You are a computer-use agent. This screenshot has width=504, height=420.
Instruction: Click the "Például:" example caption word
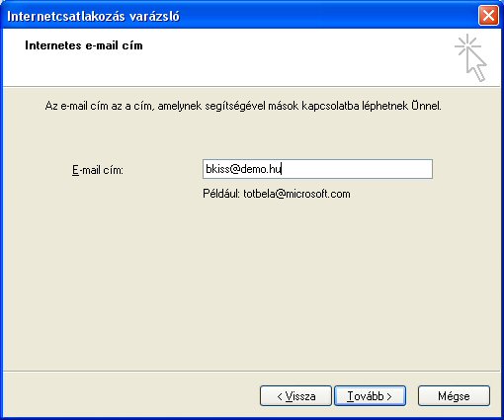click(221, 194)
